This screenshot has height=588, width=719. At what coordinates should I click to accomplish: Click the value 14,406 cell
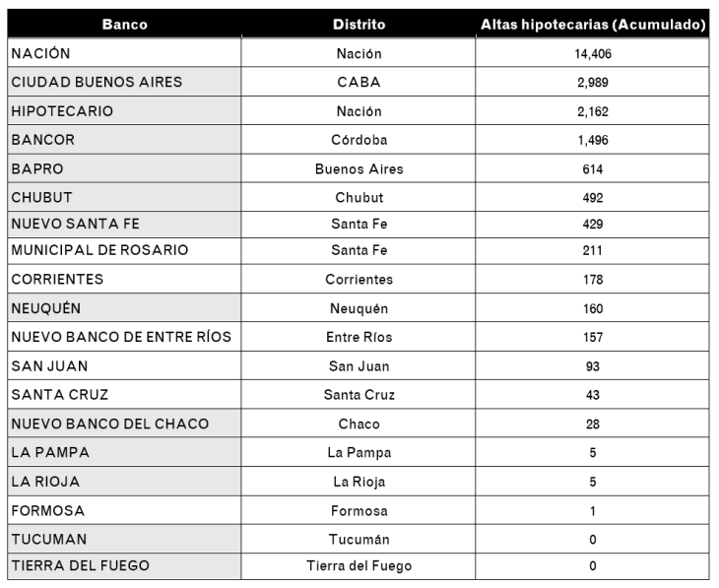[592, 53]
